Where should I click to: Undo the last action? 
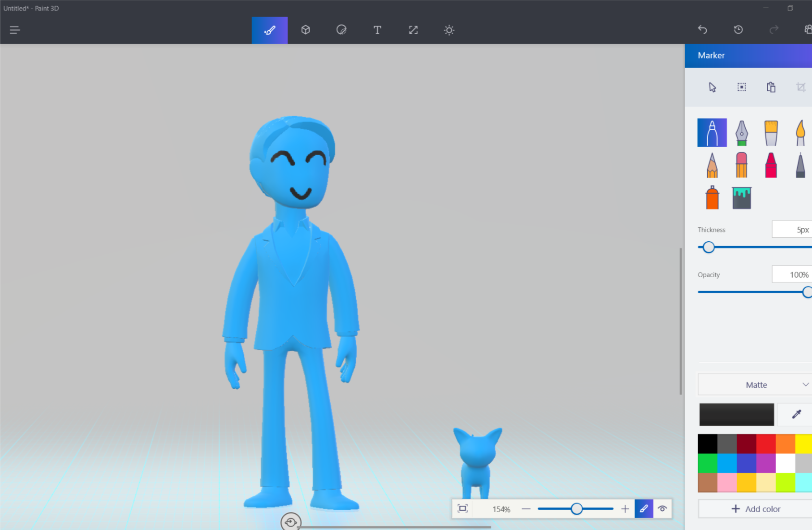pos(702,30)
